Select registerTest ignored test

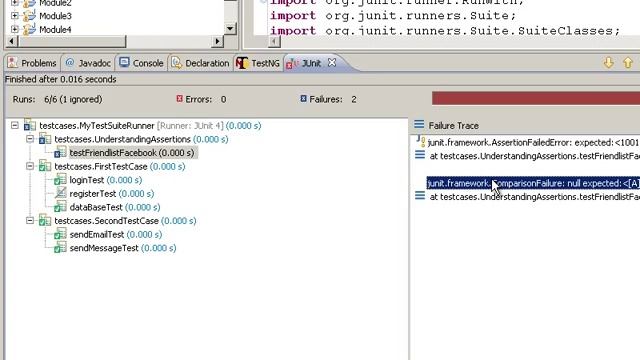click(112, 193)
